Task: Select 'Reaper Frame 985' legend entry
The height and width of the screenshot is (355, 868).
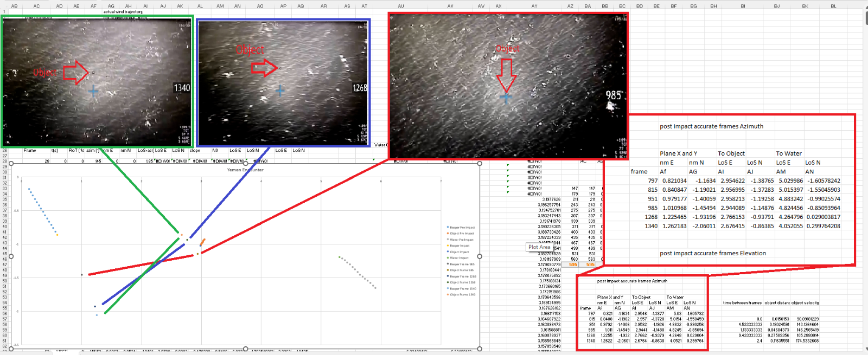Action: coord(461,264)
